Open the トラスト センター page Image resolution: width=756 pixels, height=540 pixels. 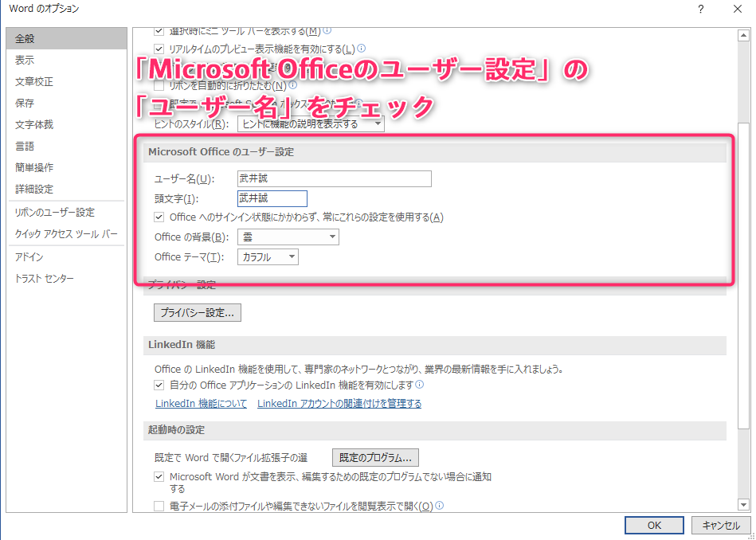pyautogui.click(x=67, y=279)
